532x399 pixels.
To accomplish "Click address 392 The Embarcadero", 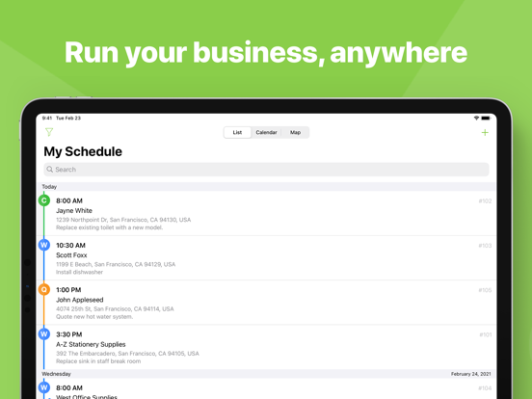I will click(x=127, y=354).
